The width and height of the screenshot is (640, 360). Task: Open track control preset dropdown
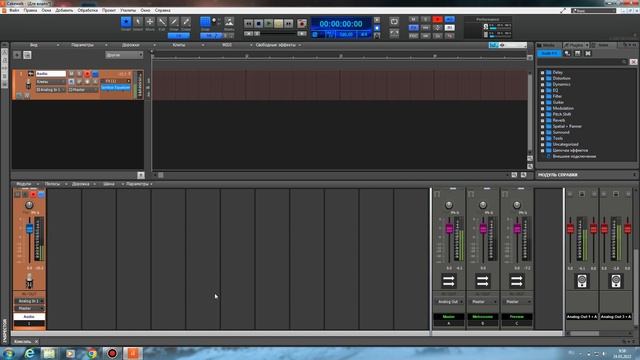[124, 55]
